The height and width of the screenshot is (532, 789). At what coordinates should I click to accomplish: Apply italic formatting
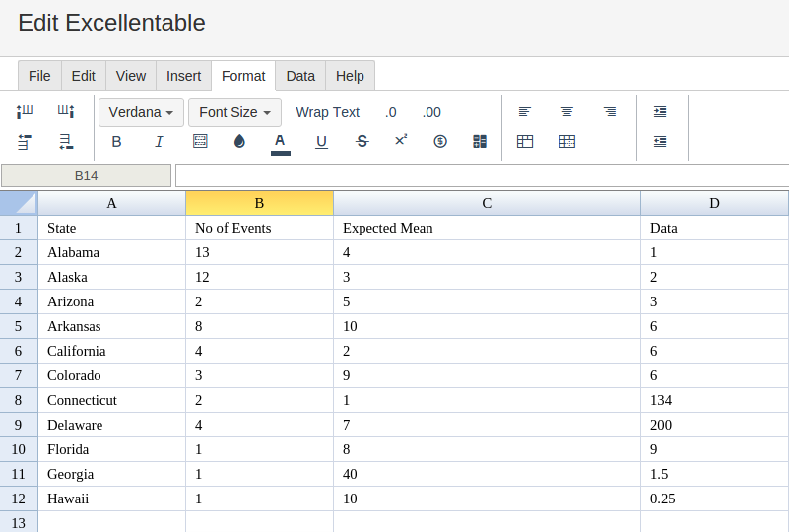coord(159,142)
